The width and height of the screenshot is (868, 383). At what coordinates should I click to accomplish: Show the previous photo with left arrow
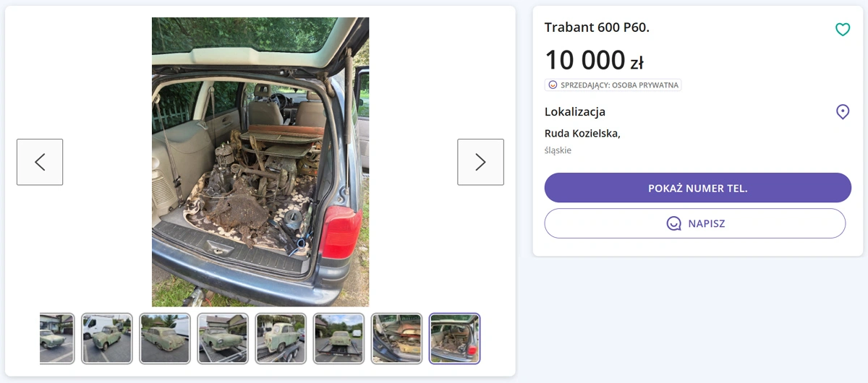pyautogui.click(x=40, y=162)
